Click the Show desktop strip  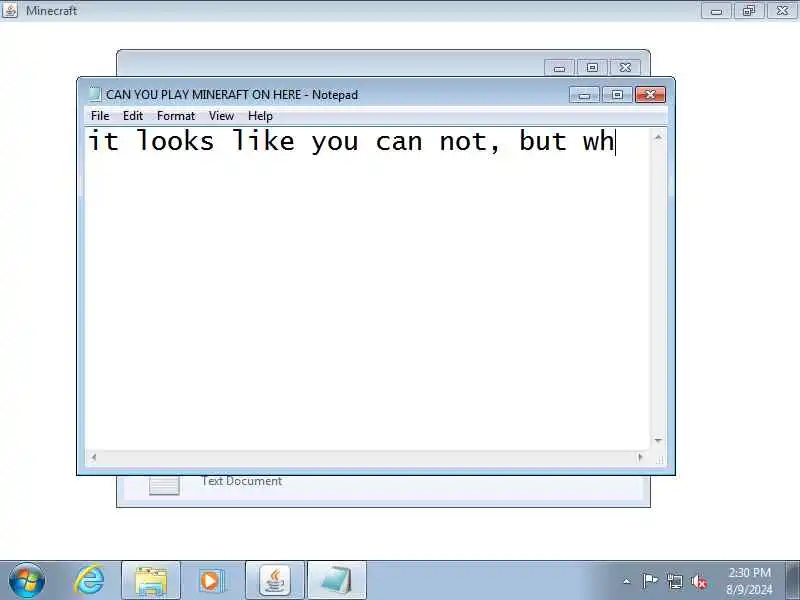pyautogui.click(x=792, y=580)
